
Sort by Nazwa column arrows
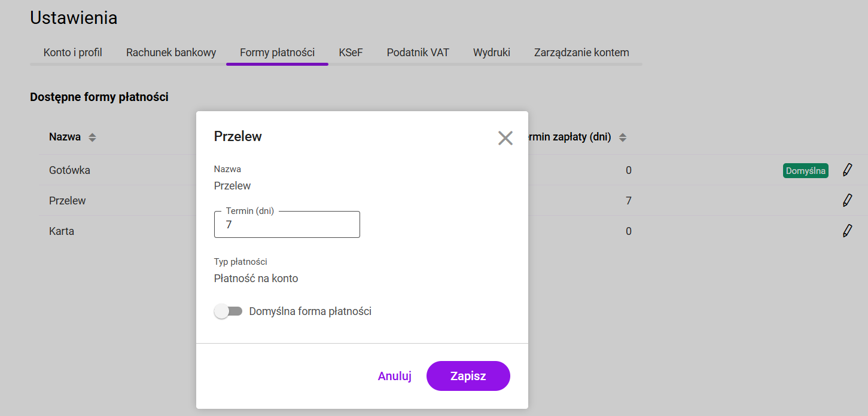[92, 137]
